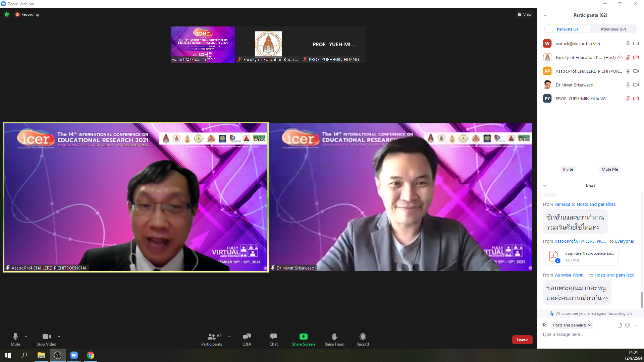Collapse the Participants panel chevron
The width and height of the screenshot is (644, 362).
[545, 15]
